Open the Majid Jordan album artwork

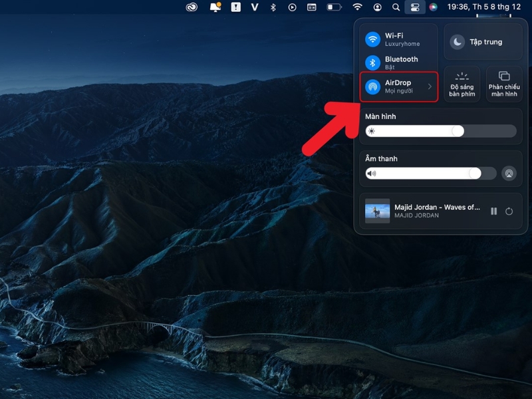377,211
